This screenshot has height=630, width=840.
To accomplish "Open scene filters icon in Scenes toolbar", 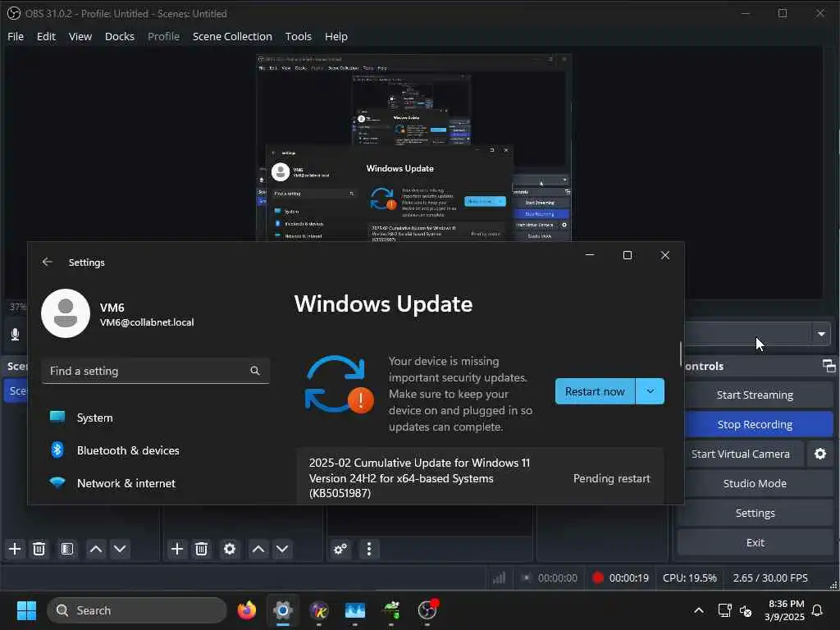I will [x=67, y=549].
